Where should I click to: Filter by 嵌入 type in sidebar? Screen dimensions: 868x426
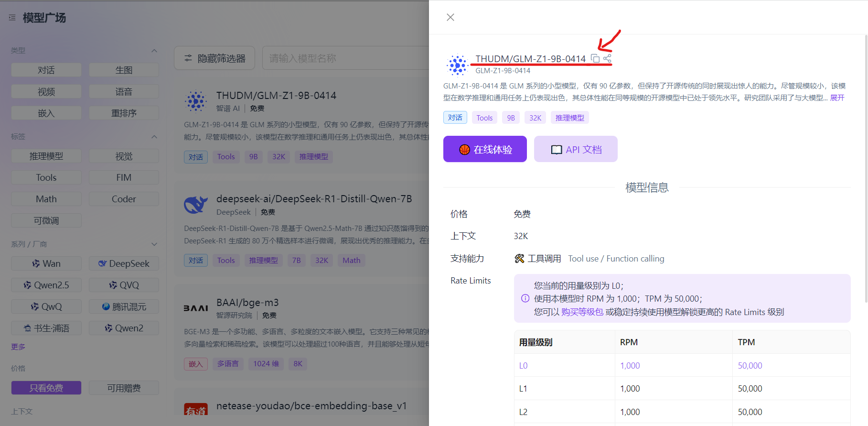46,113
